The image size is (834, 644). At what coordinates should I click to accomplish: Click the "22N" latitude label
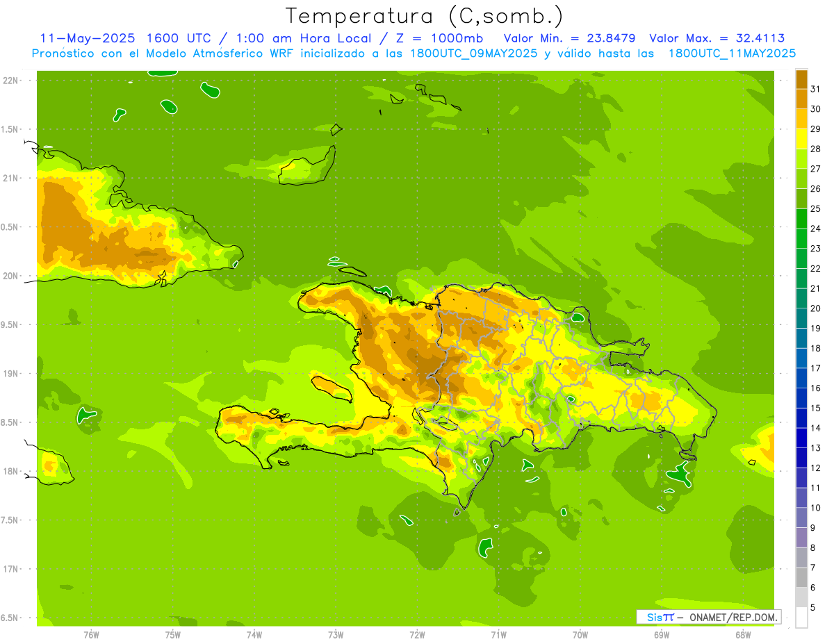point(12,81)
